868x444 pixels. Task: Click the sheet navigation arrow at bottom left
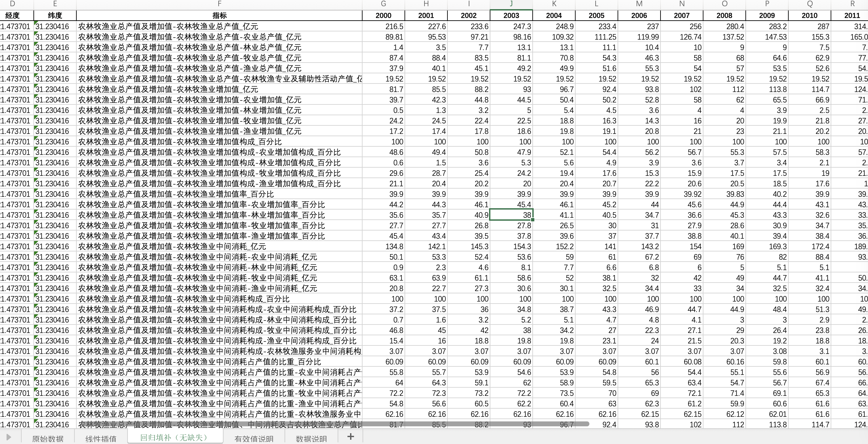tap(9, 437)
